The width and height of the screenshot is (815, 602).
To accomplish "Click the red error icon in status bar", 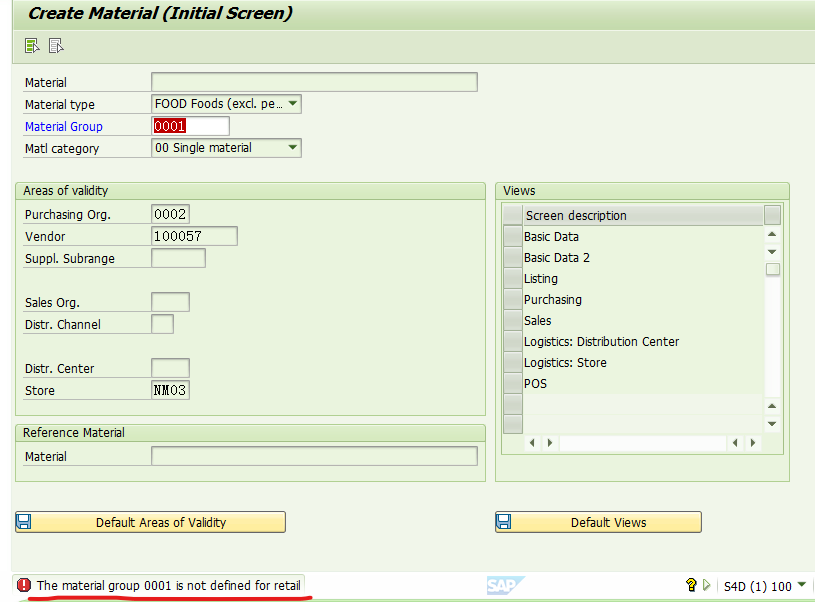I will pyautogui.click(x=24, y=585).
